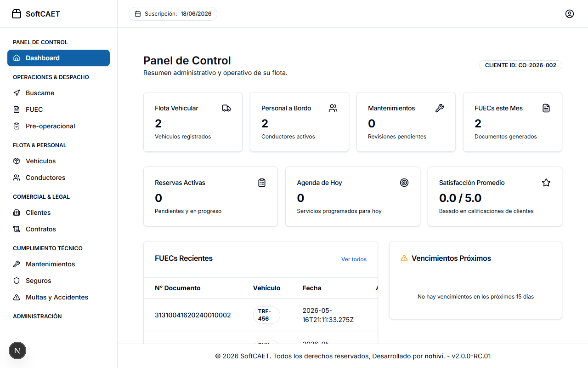Viewport: 588px width, 368px height.
Task: Click the Nº Documento column header
Action: [178, 288]
